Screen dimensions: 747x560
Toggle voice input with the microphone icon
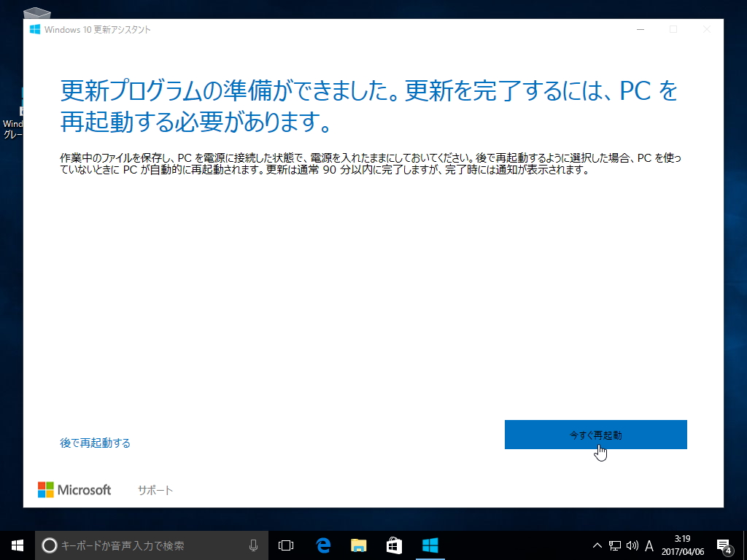(x=253, y=545)
